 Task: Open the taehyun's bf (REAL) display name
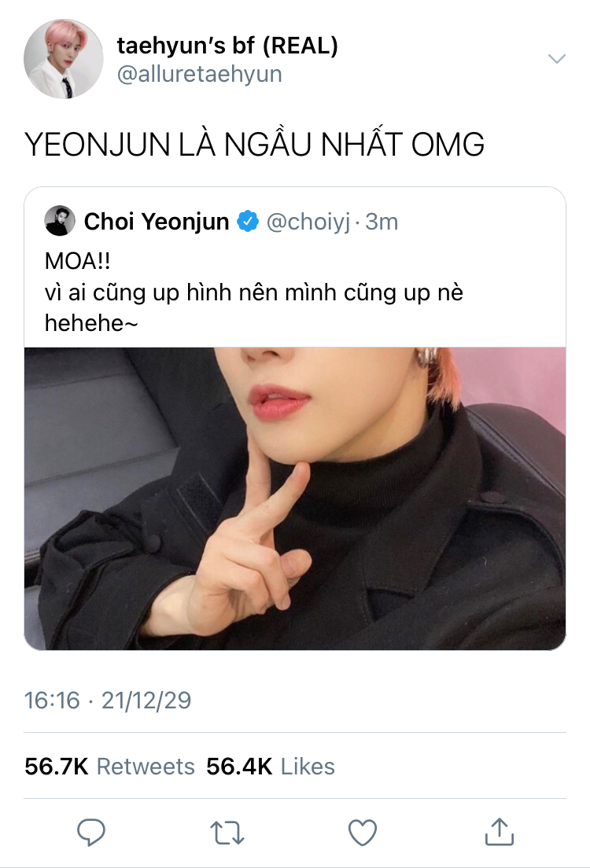227,46
